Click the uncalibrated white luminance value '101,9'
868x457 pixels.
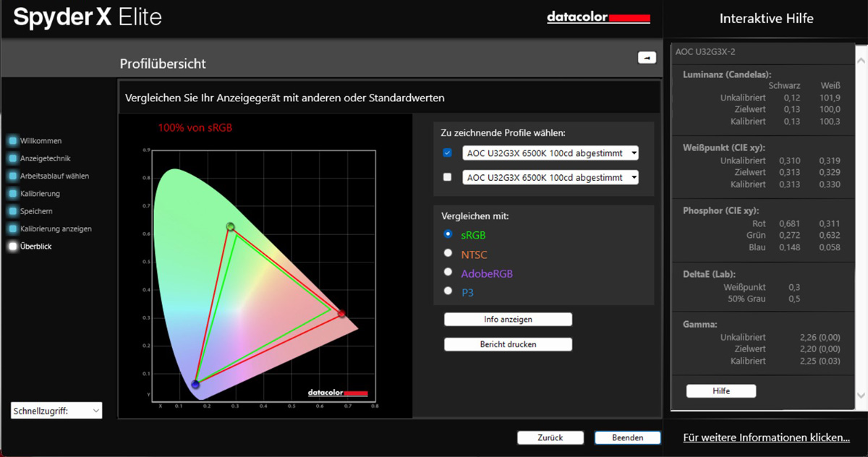[830, 98]
